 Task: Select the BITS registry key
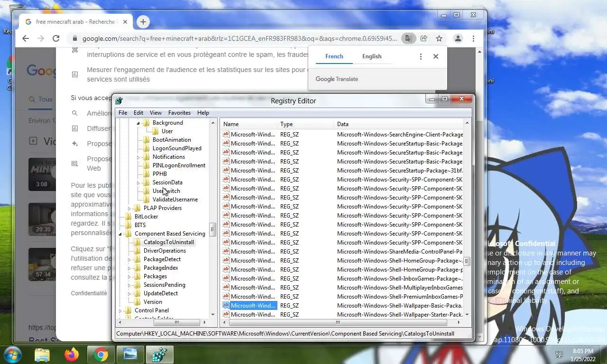140,225
